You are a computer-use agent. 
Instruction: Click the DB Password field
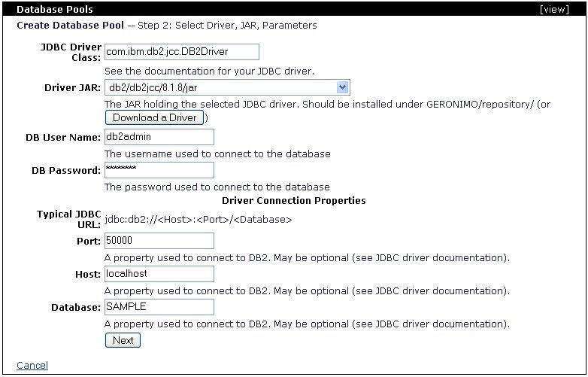[159, 170]
